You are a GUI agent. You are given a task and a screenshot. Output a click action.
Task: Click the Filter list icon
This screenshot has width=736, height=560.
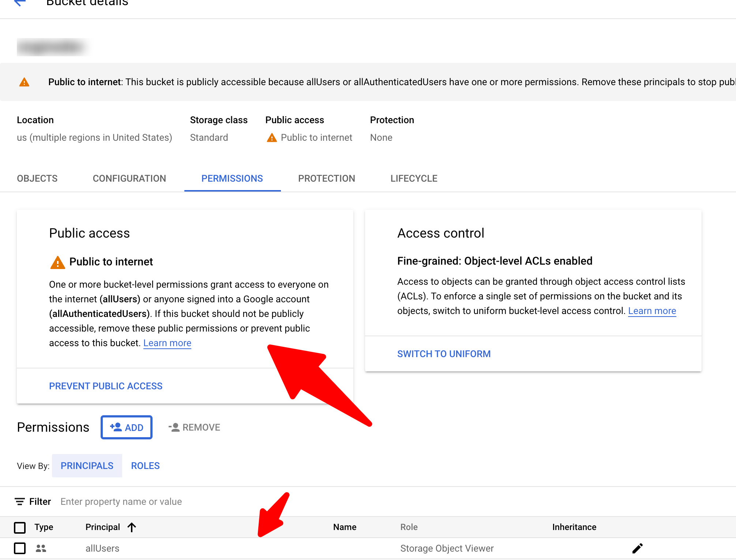coord(20,502)
